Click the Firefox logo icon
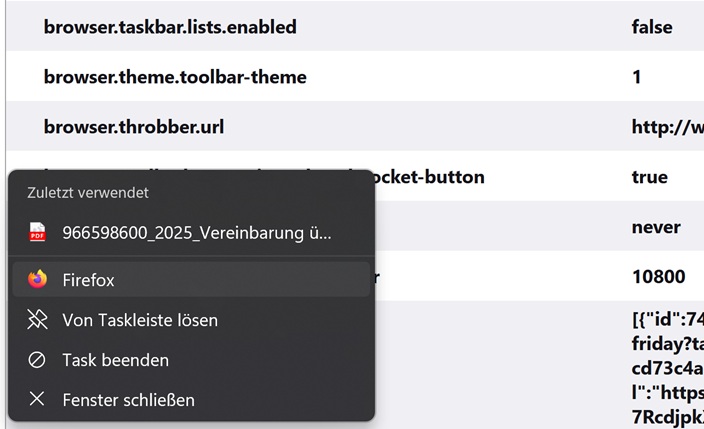 tap(37, 280)
